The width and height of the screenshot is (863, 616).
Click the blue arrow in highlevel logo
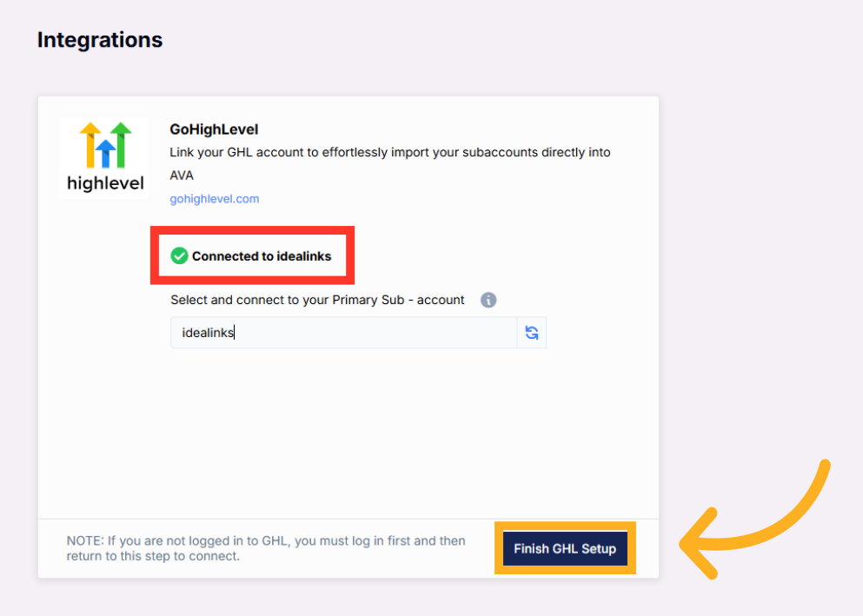click(106, 154)
